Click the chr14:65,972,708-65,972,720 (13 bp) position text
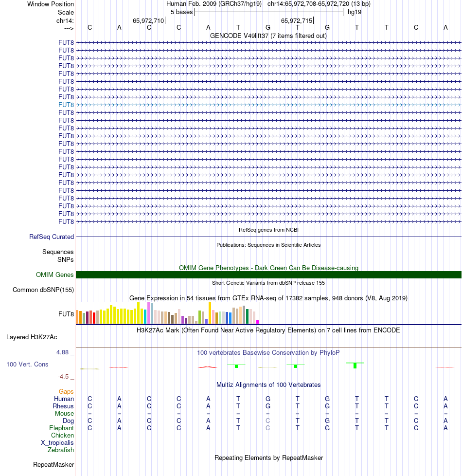This screenshot has width=462, height=476. point(319,4)
